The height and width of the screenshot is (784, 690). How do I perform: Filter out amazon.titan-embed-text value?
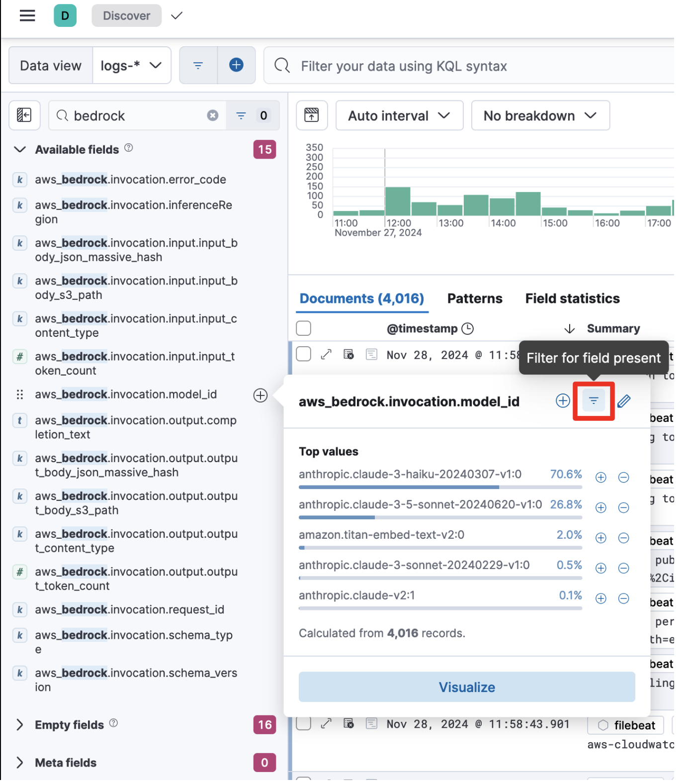[x=623, y=538]
